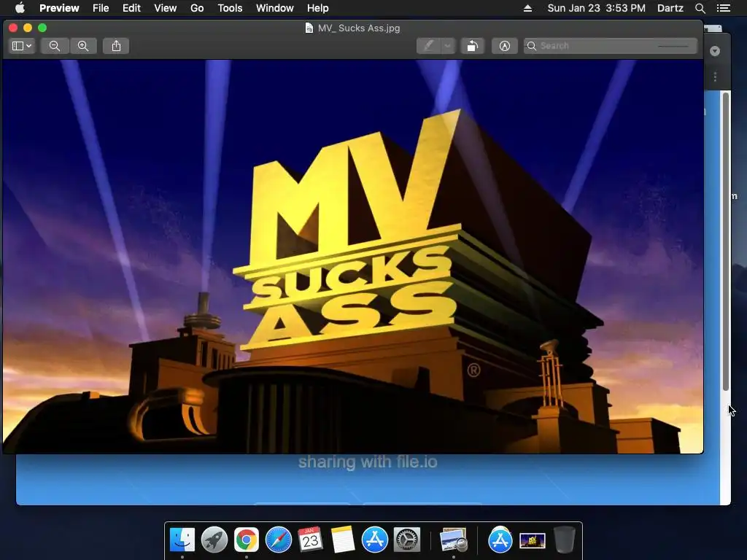Open the Tools menu
This screenshot has width=747, height=560.
[x=230, y=8]
